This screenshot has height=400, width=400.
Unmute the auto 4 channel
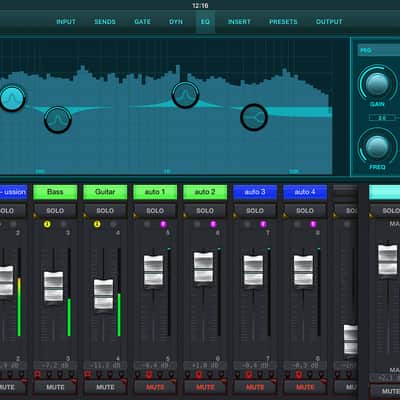click(305, 387)
